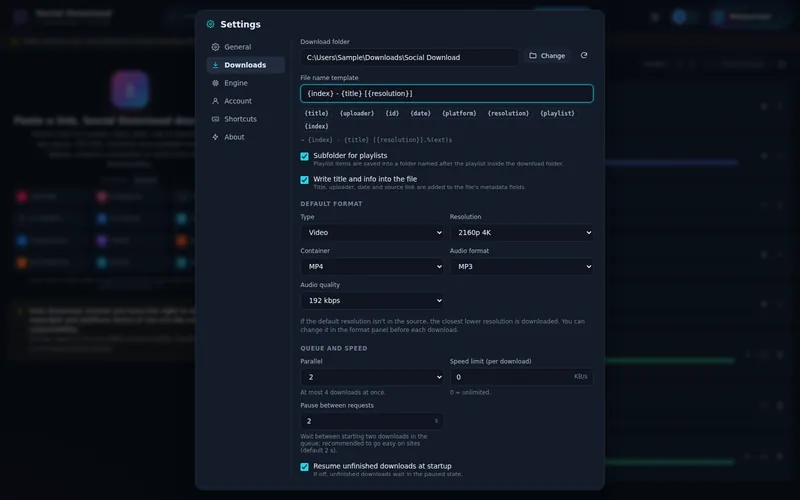Click the lightning icon beside About
The image size is (800, 500).
point(215,137)
